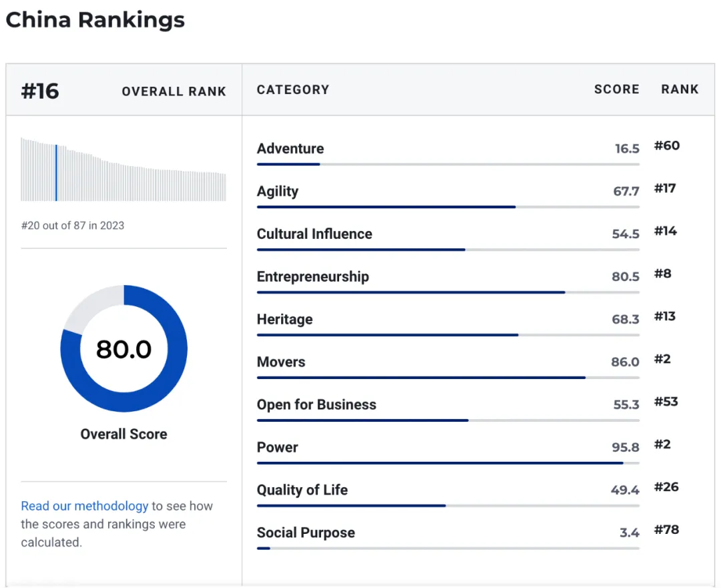Viewport: 721px width, 588px height.
Task: Click the CATEGORY column header
Action: click(x=292, y=89)
